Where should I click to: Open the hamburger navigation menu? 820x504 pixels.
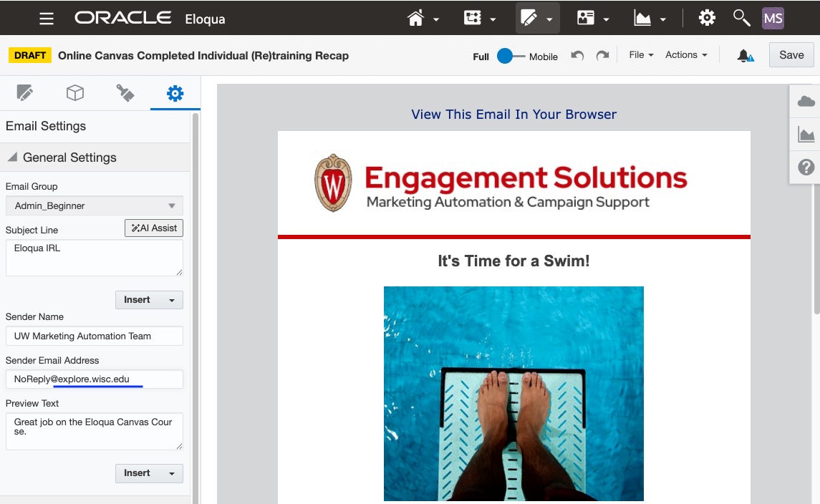point(47,19)
